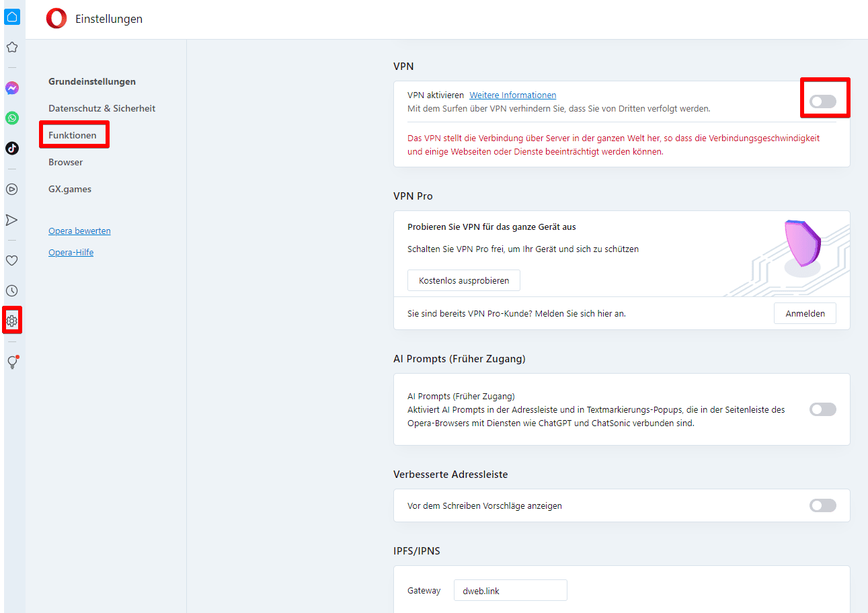The image size is (868, 613).
Task: Open the Weitere Informationen link
Action: point(512,95)
